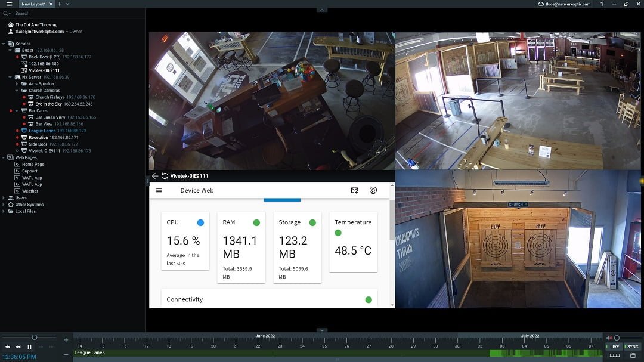Open the calendar on the timeline

[632, 355]
